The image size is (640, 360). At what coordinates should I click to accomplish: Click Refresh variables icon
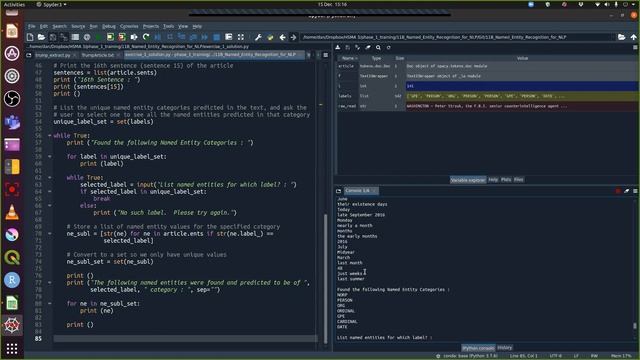click(x=389, y=47)
